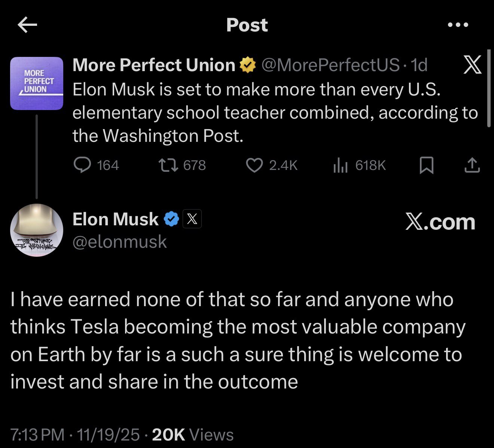Screen dimensions: 494x448
Task: Go back using the arrow icon
Action: tap(27, 25)
